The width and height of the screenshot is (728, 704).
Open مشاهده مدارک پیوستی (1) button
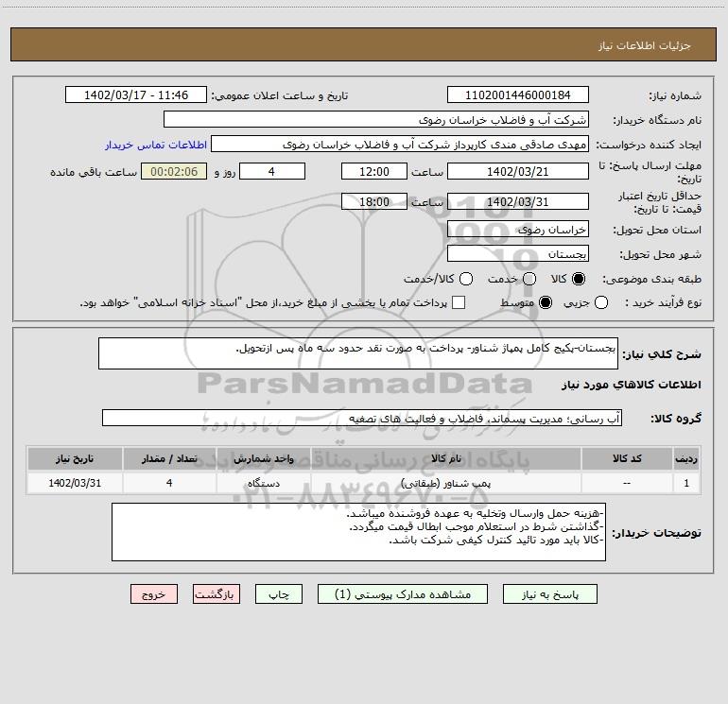(403, 594)
